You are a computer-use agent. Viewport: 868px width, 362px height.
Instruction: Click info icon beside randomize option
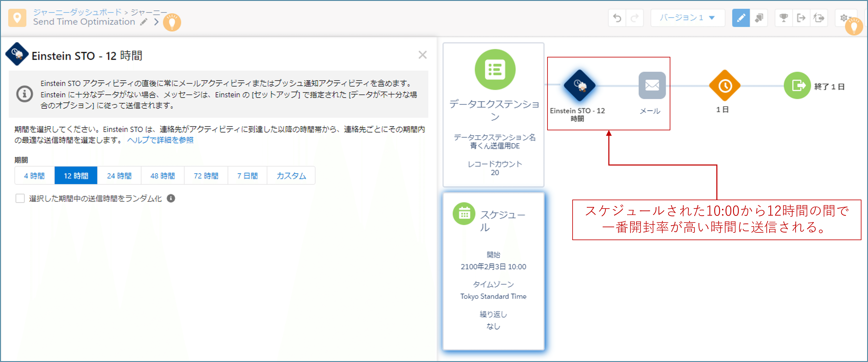171,198
